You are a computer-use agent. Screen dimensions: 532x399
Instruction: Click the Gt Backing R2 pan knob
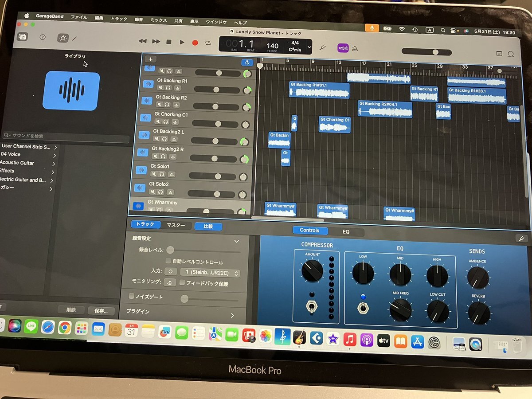pos(246,107)
